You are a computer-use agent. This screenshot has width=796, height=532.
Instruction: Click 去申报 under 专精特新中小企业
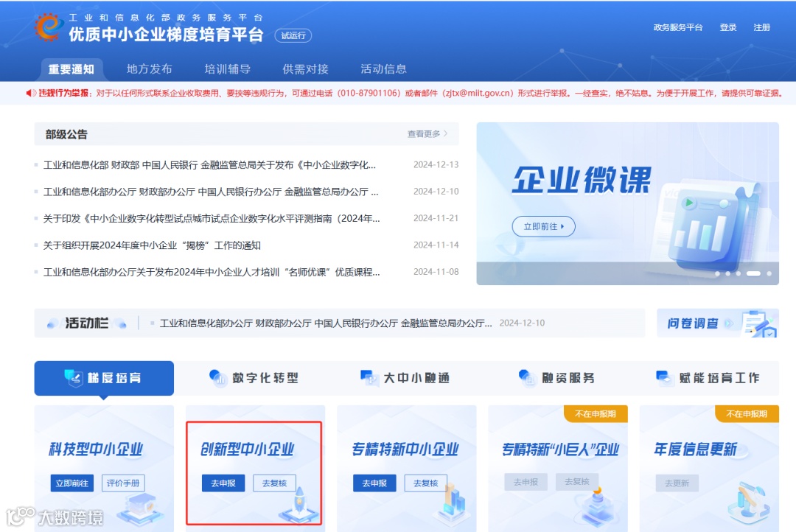point(374,483)
